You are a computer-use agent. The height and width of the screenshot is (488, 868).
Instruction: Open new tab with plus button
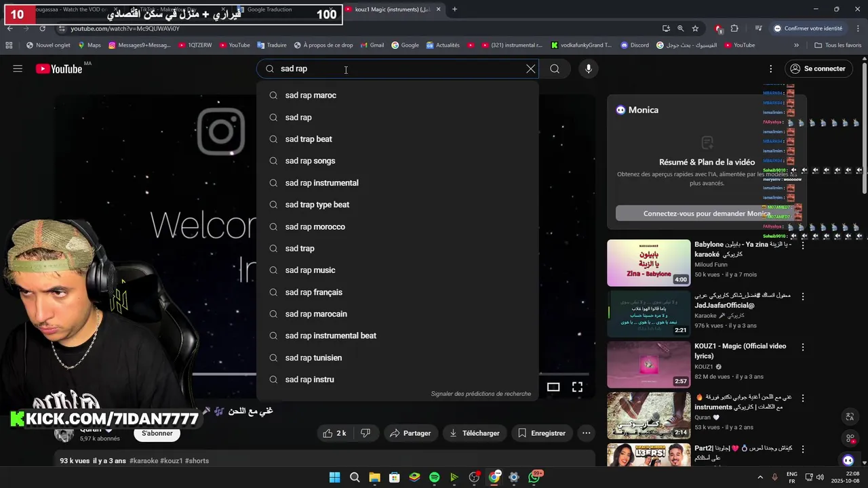[454, 9]
